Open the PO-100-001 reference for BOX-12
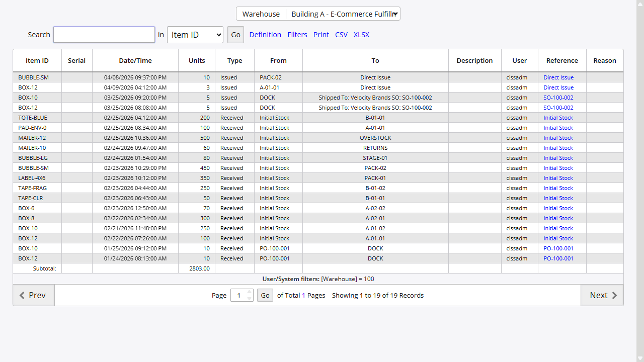The width and height of the screenshot is (644, 362). coord(558,258)
